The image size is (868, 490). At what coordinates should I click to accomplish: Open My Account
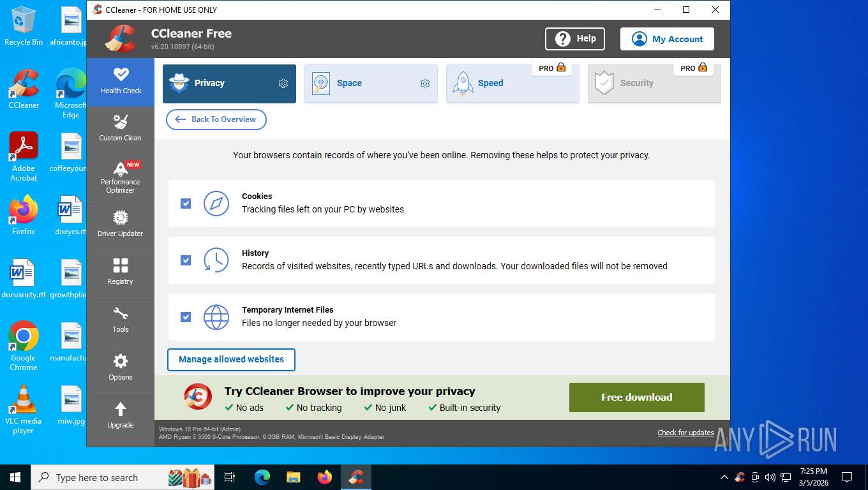click(667, 39)
